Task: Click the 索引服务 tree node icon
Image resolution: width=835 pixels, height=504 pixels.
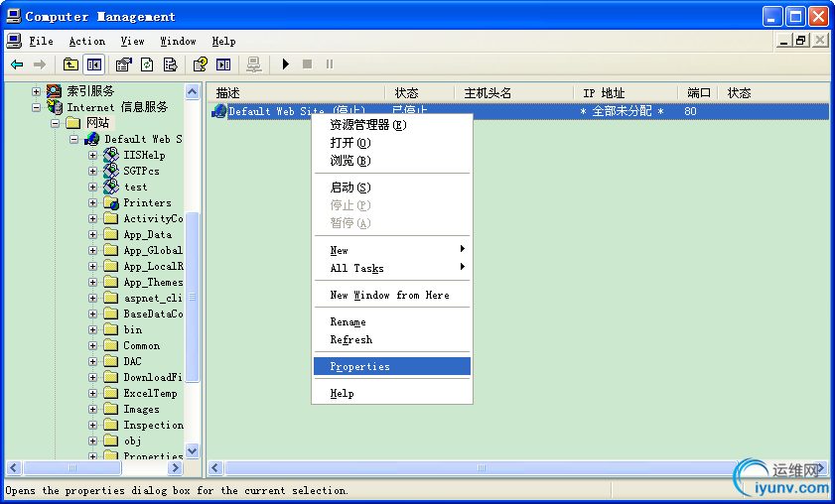Action: (54, 91)
